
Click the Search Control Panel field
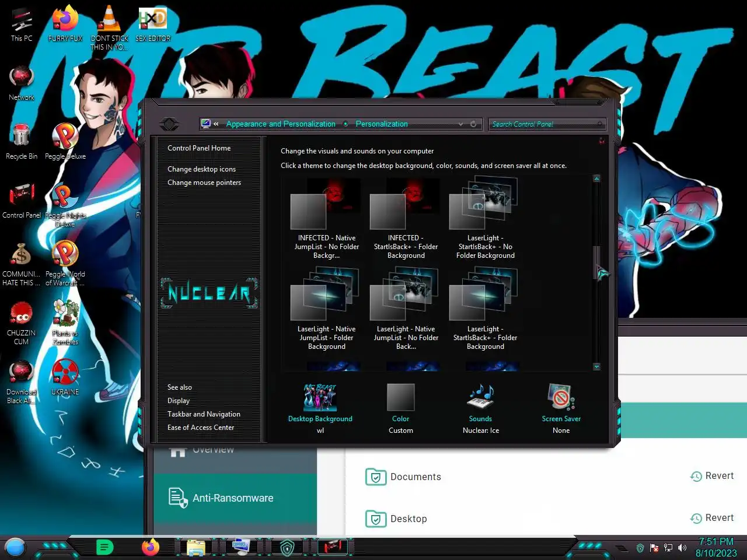click(547, 124)
